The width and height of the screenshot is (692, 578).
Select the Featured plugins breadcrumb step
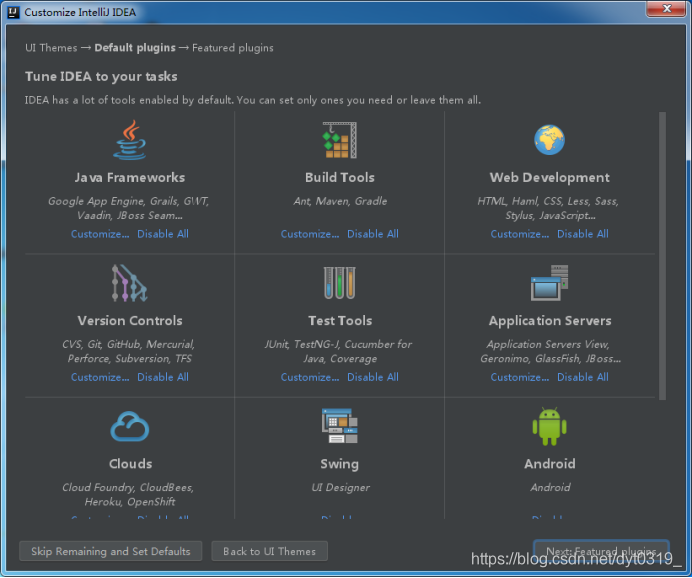(233, 48)
